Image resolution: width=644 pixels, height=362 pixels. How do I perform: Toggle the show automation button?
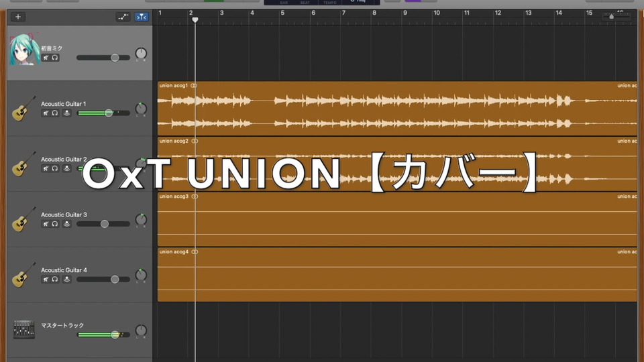click(x=123, y=17)
